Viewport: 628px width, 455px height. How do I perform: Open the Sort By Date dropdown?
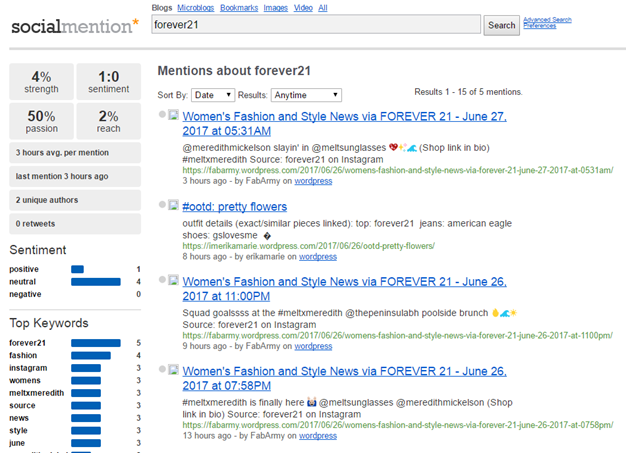point(213,95)
